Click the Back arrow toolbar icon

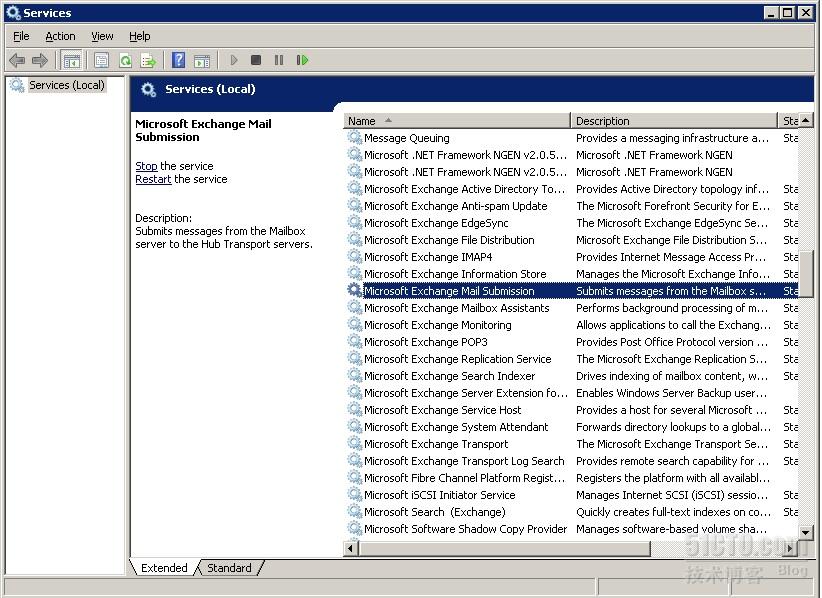(x=17, y=60)
